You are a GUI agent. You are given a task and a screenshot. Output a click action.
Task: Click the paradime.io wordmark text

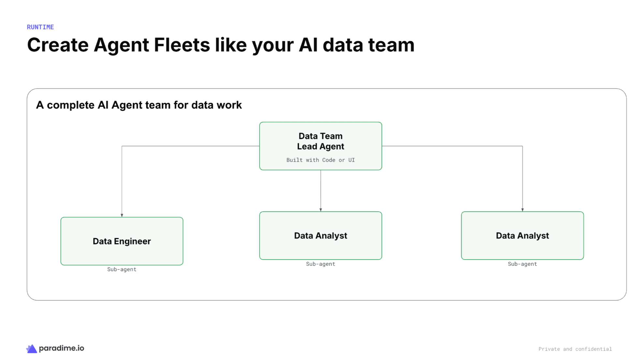[x=62, y=348]
